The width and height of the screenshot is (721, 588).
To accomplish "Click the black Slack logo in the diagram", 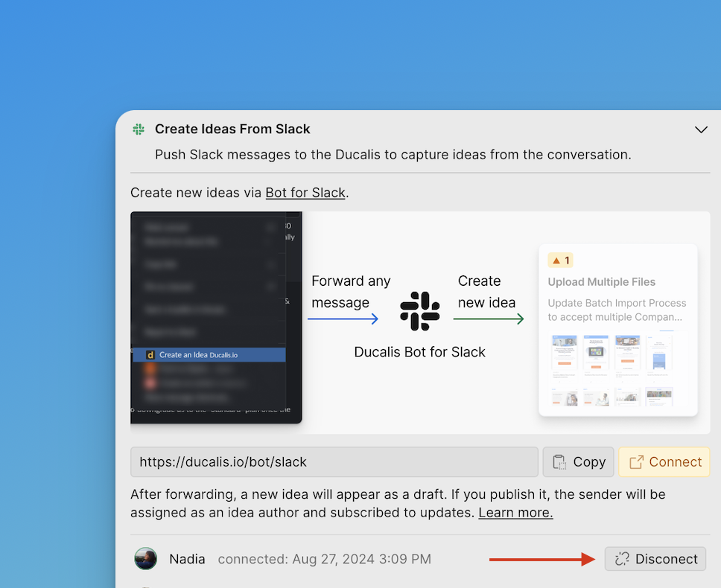I will pos(420,311).
